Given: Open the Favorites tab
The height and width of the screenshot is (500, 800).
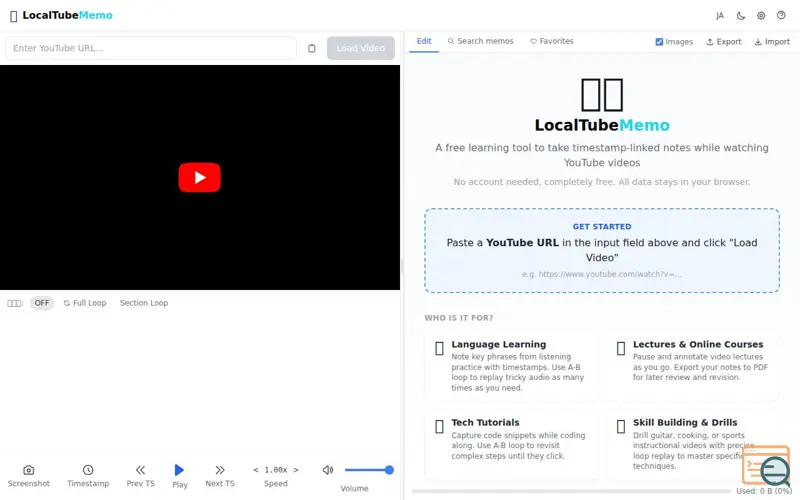Looking at the screenshot, I should coord(552,41).
